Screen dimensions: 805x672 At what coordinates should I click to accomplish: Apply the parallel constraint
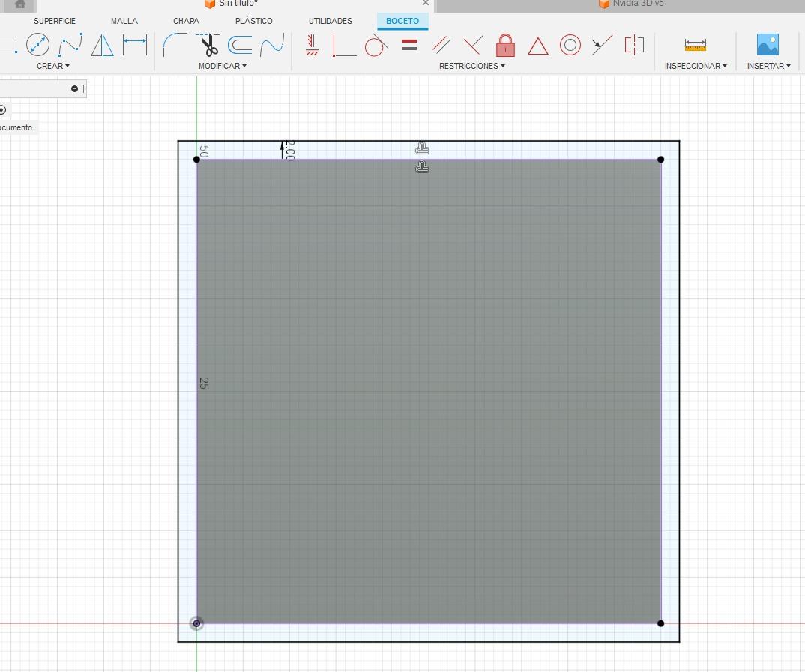[441, 45]
